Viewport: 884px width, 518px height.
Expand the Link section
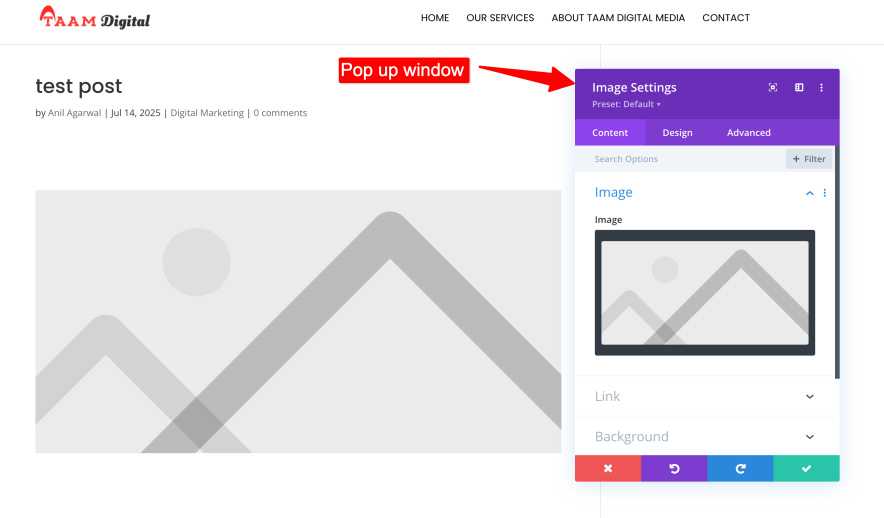(x=705, y=396)
